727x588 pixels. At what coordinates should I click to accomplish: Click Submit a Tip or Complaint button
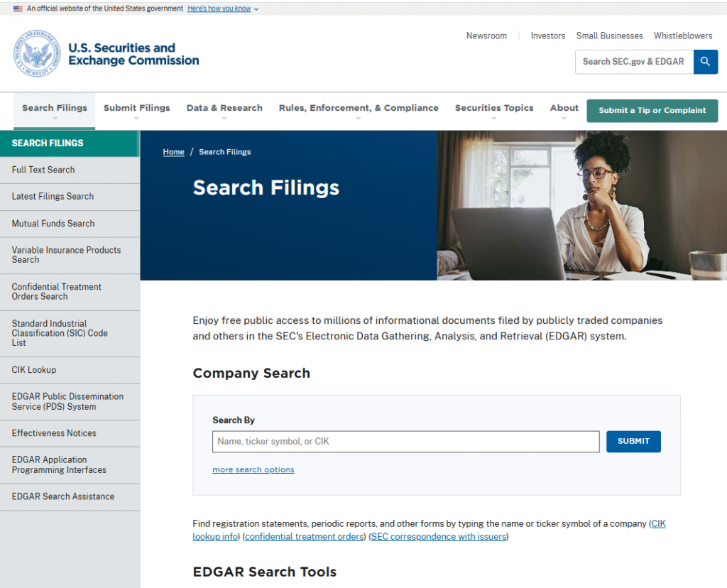pos(652,110)
